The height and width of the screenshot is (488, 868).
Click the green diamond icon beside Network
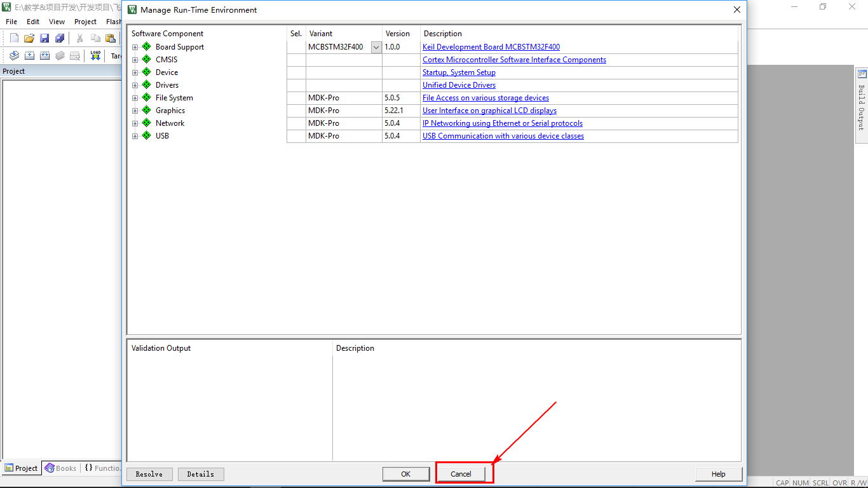(146, 123)
